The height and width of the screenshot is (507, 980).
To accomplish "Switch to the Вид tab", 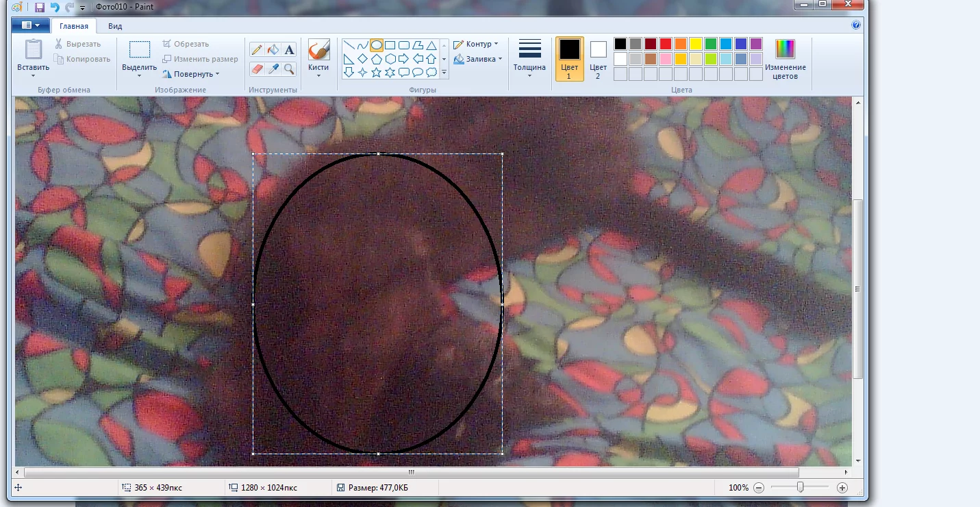I will pyautogui.click(x=115, y=26).
